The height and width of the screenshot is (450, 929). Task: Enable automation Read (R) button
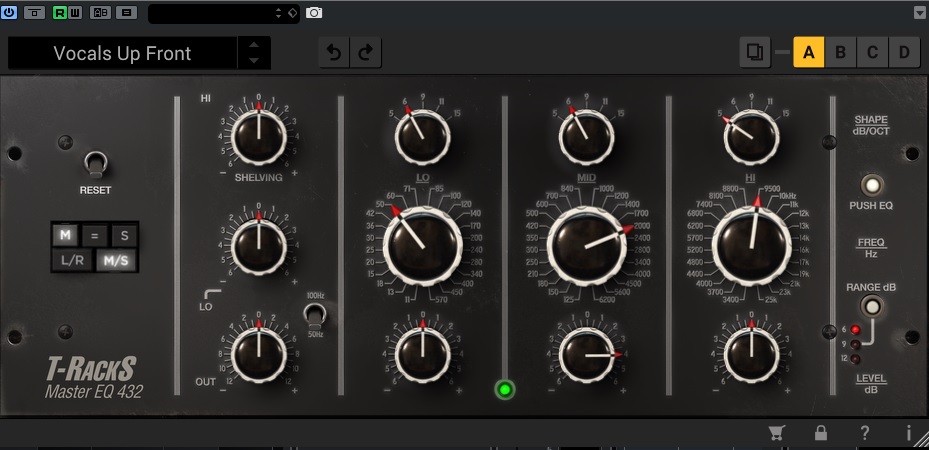click(x=60, y=12)
